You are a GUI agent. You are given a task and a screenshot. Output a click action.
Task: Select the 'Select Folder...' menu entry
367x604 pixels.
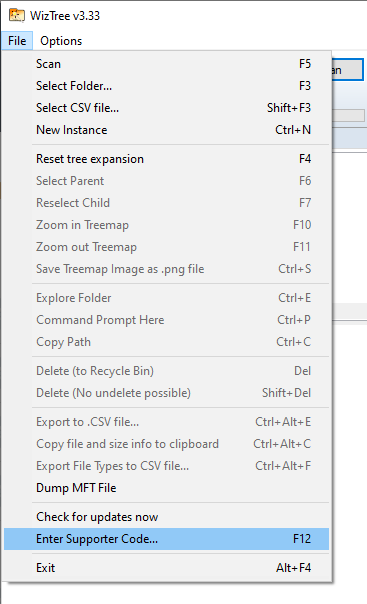coord(166,86)
